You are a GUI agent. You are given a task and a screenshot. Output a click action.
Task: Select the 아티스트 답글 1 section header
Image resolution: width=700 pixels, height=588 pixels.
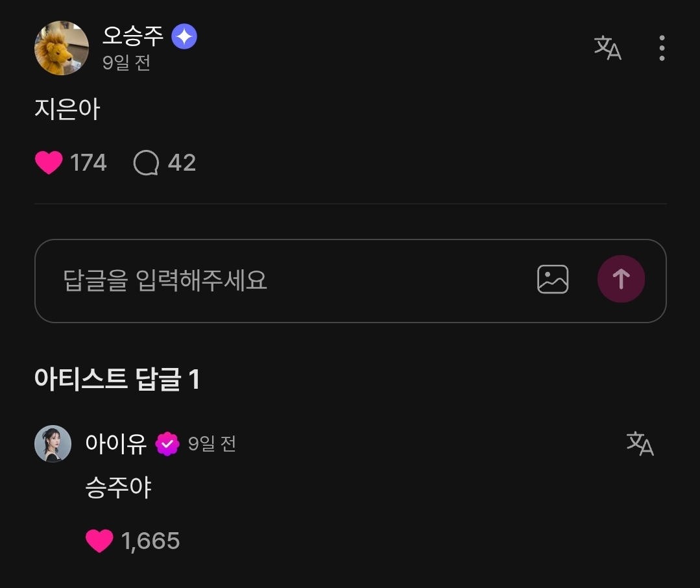pos(117,379)
